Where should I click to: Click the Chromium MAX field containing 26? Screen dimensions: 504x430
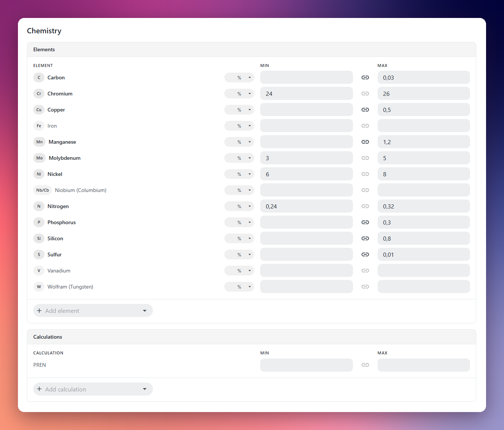click(424, 94)
